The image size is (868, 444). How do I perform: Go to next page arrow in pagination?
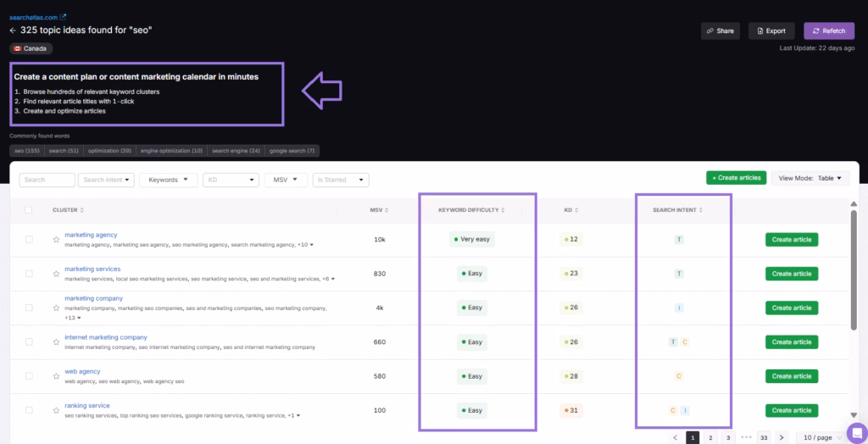pos(782,437)
